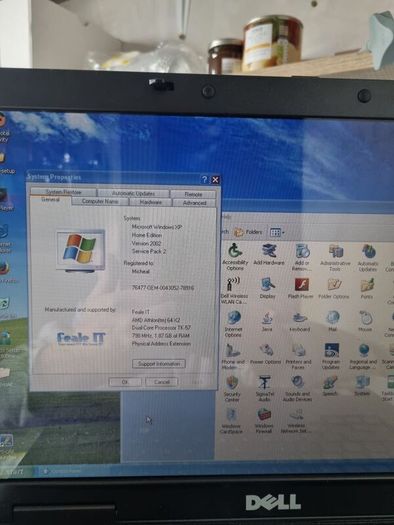Open the Java control panel icon
The width and height of the screenshot is (394, 525).
[x=267, y=321]
